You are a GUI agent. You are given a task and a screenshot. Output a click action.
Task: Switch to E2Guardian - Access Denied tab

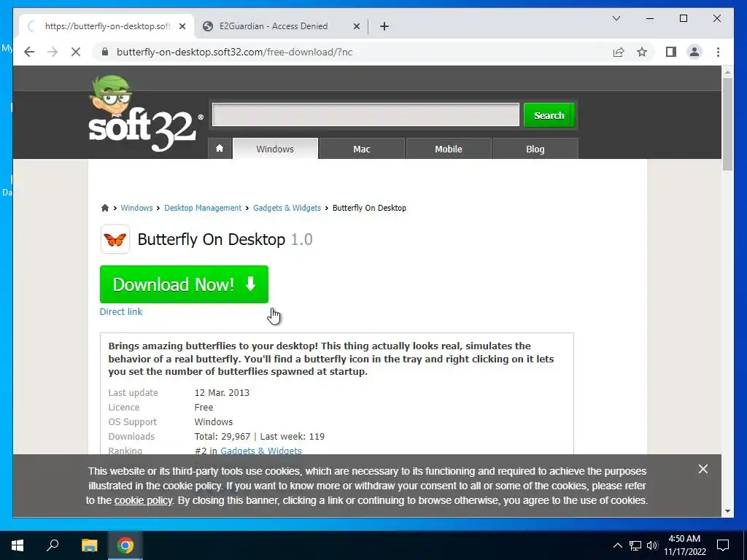[x=281, y=26]
